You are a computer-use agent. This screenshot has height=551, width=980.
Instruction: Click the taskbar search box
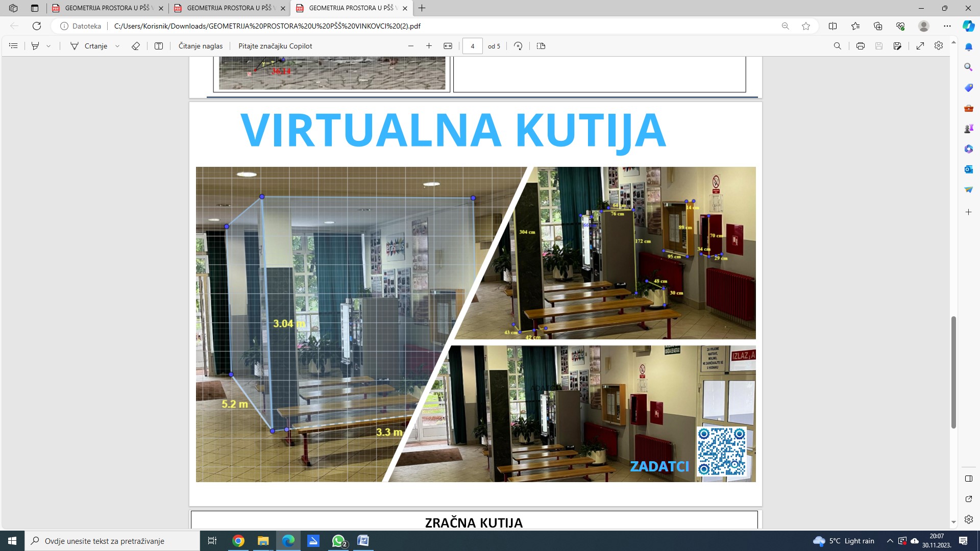(x=112, y=541)
